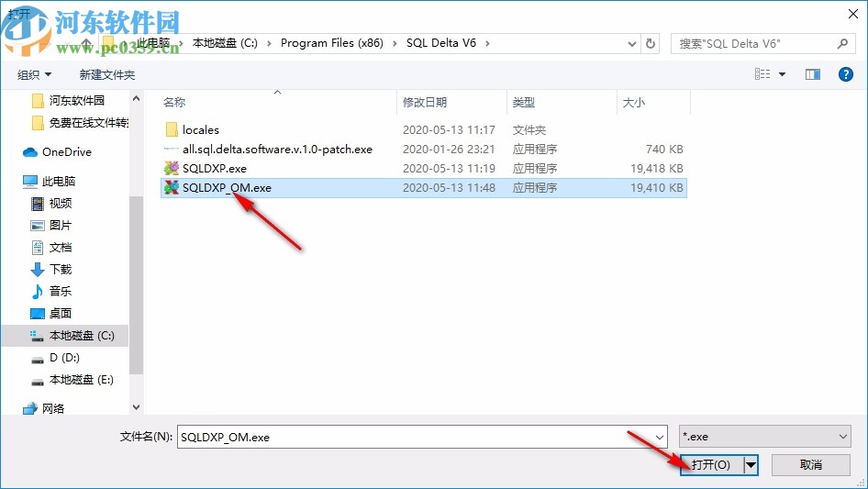Select file all.sql.delta.software.v.1.0-patch.exe
Viewport: 868px width, 489px height.
pos(277,149)
